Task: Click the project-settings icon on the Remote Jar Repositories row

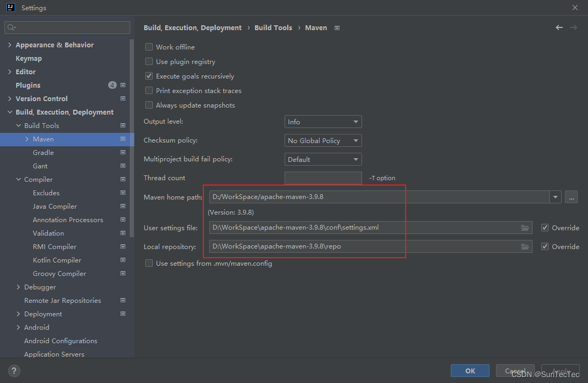Action: pos(123,301)
